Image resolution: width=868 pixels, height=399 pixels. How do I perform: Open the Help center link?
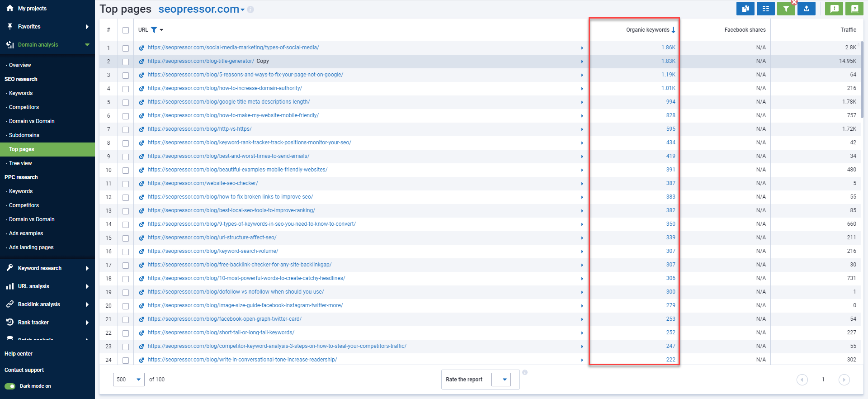coord(19,354)
